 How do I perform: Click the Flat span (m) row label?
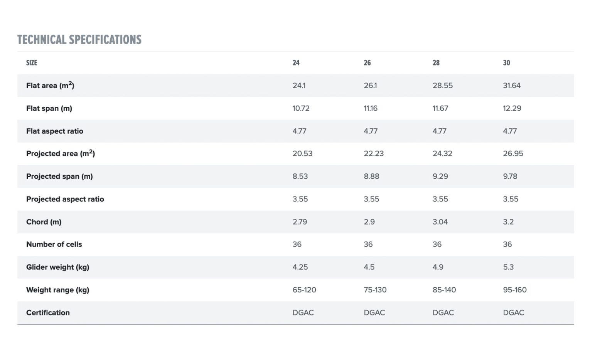49,108
